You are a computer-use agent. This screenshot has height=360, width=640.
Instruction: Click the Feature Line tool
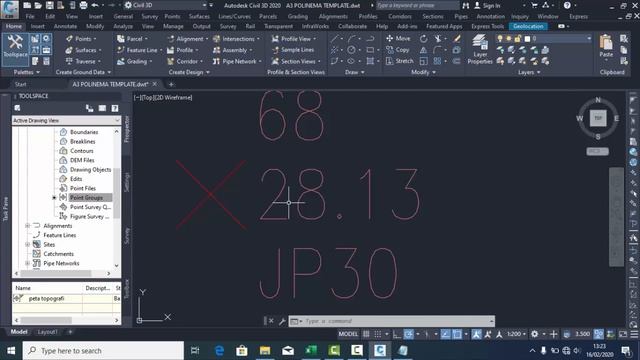tap(138, 50)
